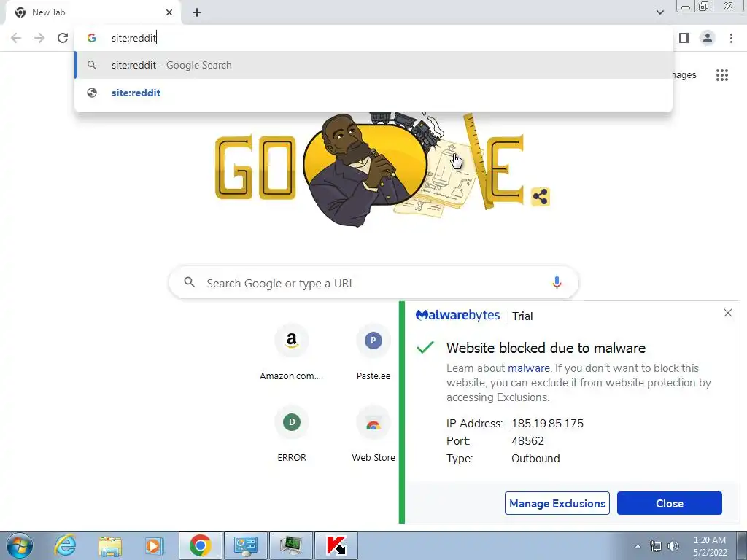Open the Control Panel taskbar item

tap(245, 545)
